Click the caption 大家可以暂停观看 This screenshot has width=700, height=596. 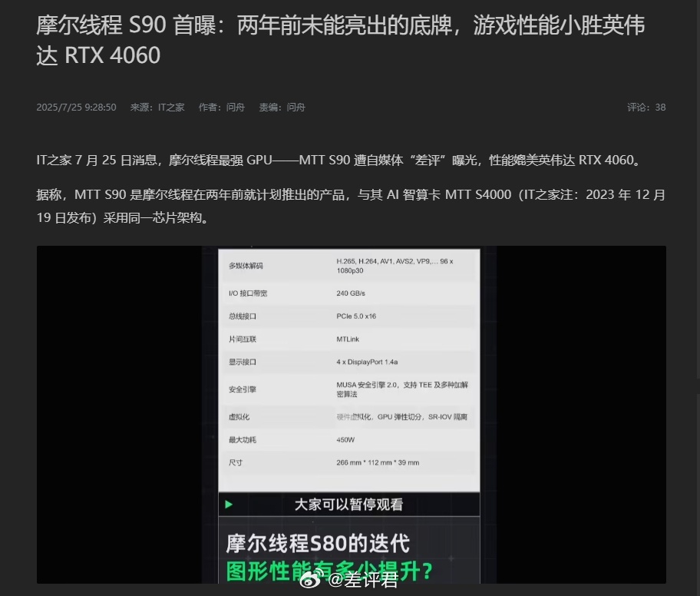pyautogui.click(x=348, y=505)
